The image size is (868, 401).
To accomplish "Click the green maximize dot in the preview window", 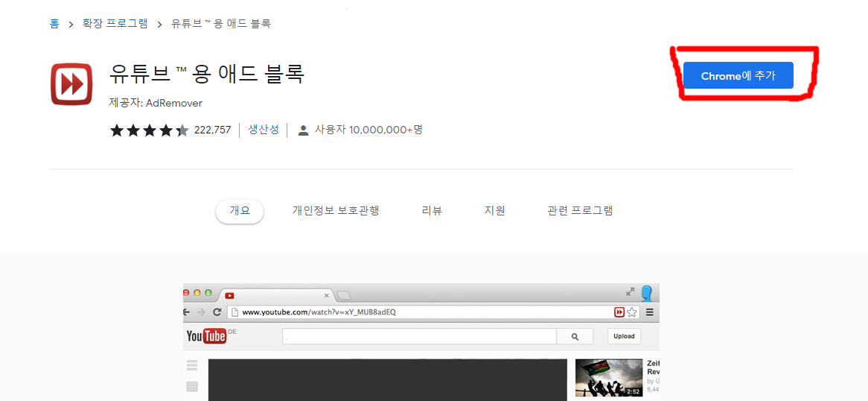I will tap(208, 292).
